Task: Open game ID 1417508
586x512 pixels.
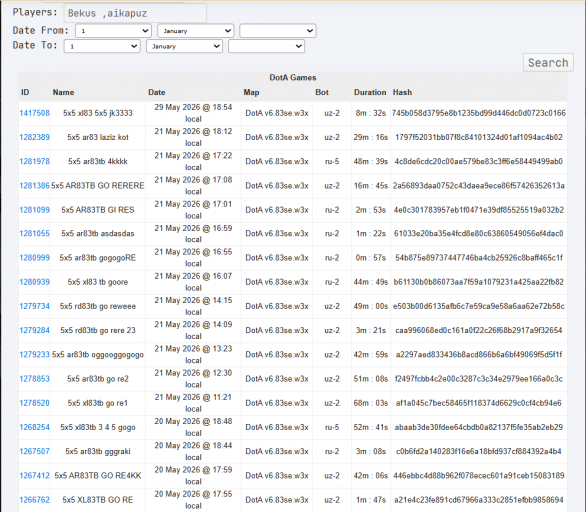Action: click(34, 113)
